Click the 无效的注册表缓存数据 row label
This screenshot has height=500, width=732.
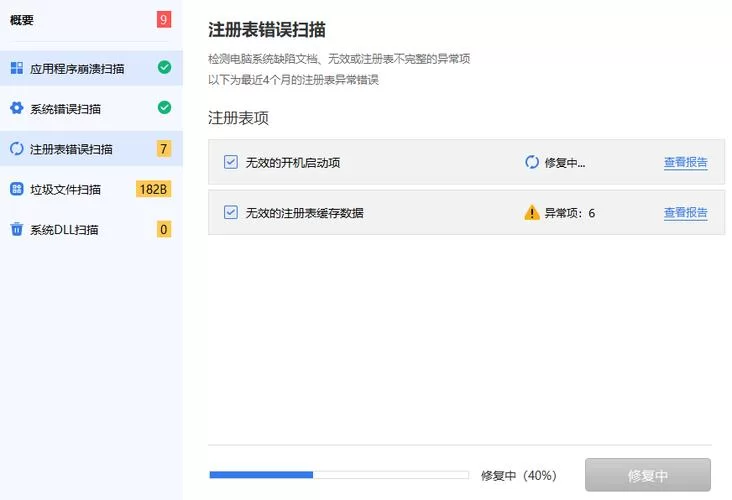point(304,213)
